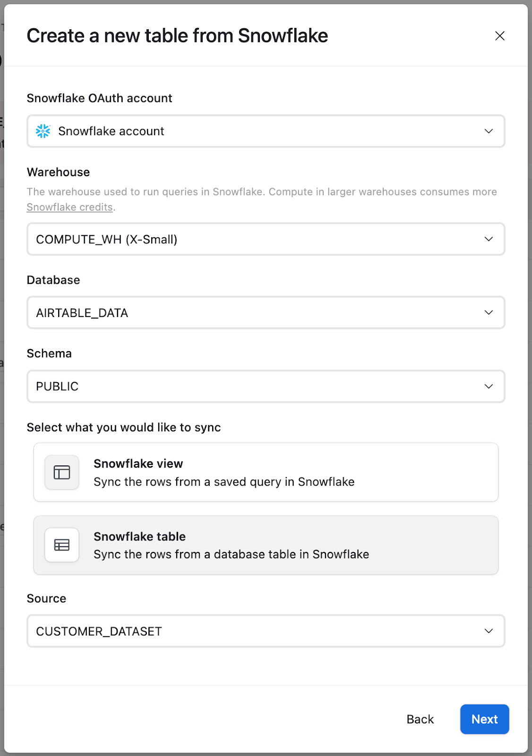532x756 pixels.
Task: Open the COMPUTE_WH (X-Small) warehouse dropdown
Action: pos(266,239)
